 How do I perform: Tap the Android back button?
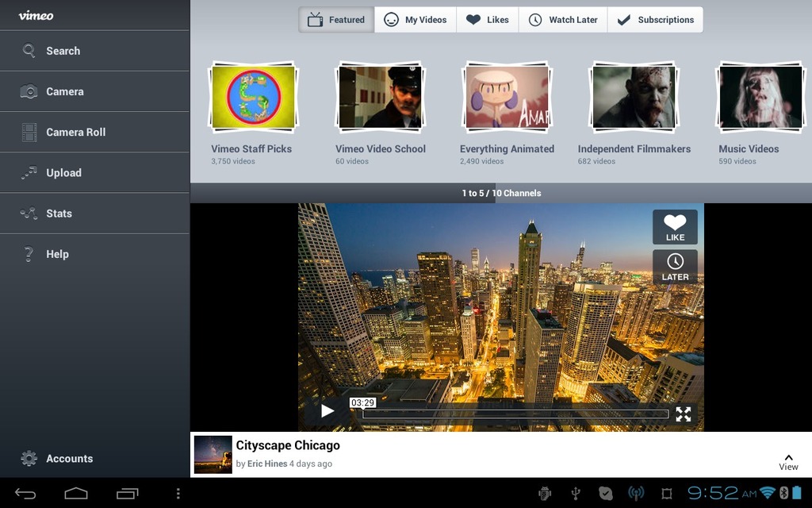(25, 494)
